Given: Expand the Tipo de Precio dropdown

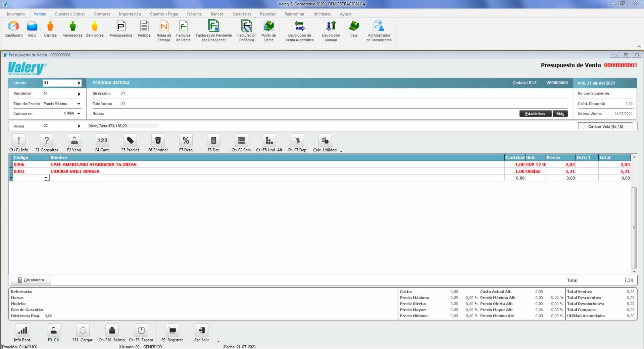Looking at the screenshot, I should click(79, 104).
